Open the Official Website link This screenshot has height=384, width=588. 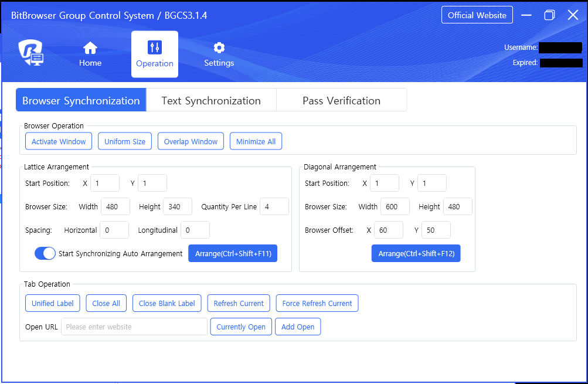[477, 15]
